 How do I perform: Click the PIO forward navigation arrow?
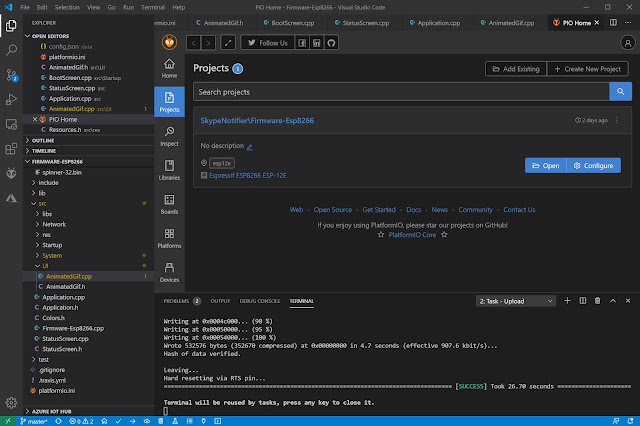tap(208, 43)
